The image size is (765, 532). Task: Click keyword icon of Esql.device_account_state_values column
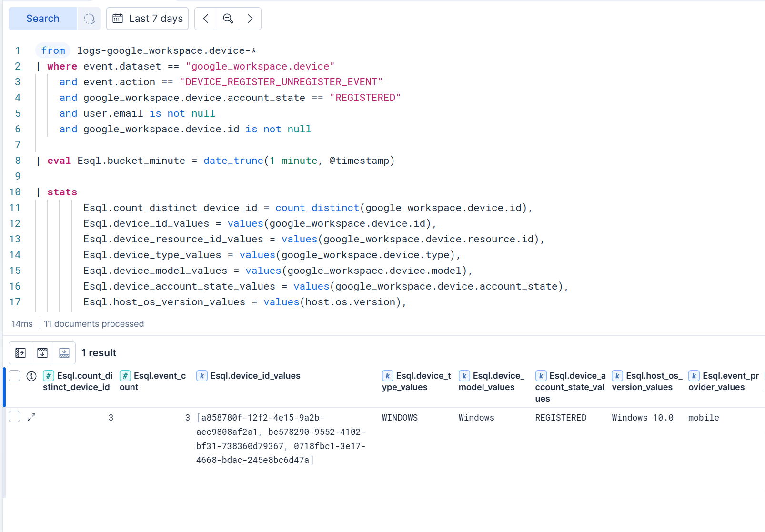(541, 376)
